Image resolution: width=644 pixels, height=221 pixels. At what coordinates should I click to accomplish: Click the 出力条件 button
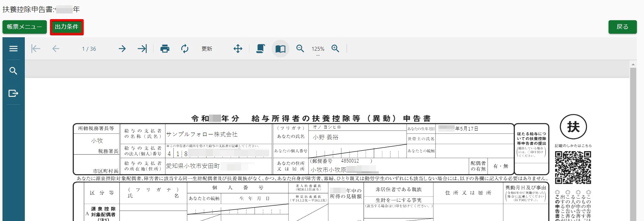(67, 27)
